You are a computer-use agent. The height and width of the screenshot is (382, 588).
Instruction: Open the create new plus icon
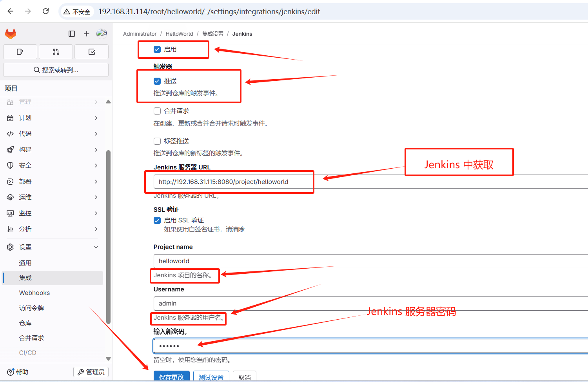(87, 34)
